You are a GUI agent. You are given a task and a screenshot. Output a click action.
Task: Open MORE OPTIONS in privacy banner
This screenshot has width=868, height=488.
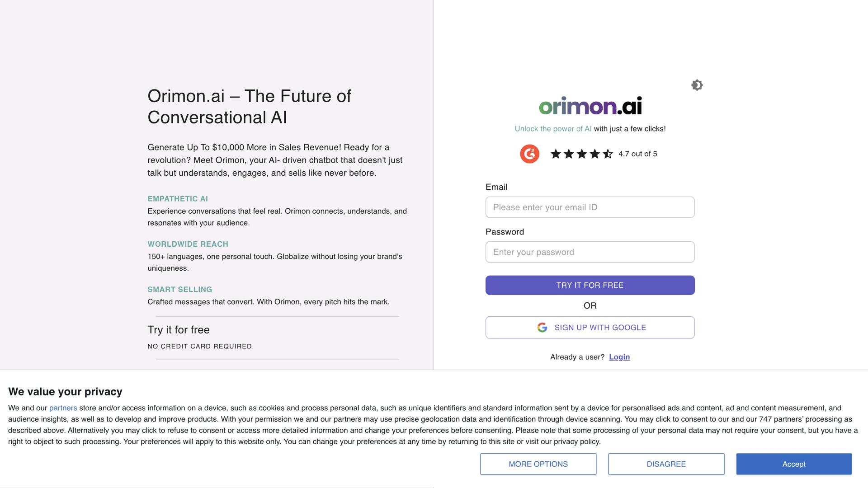coord(538,464)
